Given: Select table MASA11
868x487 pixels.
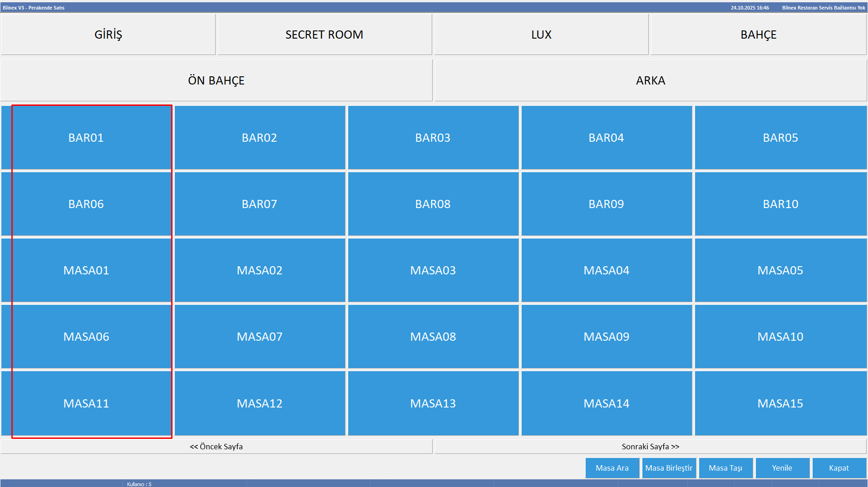Looking at the screenshot, I should [x=86, y=403].
